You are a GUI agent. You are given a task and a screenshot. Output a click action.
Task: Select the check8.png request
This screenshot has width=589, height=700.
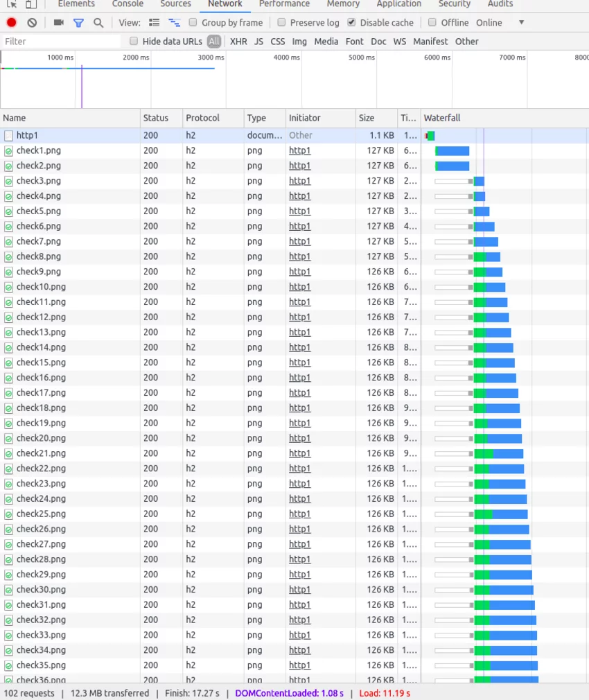point(294,256)
